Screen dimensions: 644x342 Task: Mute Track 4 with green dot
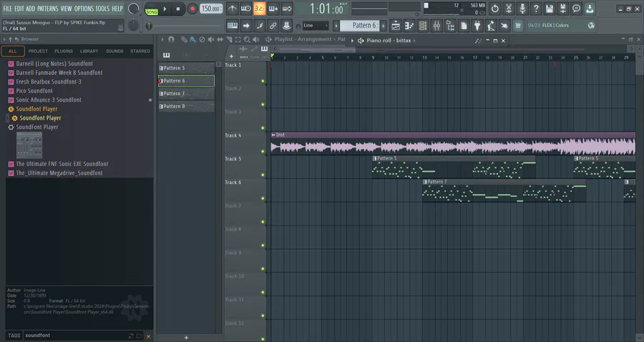coord(263,152)
